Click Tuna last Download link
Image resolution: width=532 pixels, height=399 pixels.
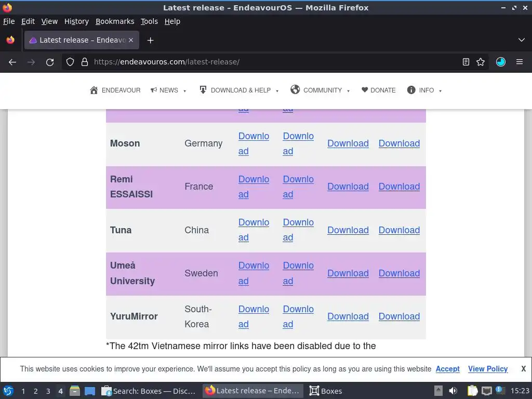click(x=399, y=230)
